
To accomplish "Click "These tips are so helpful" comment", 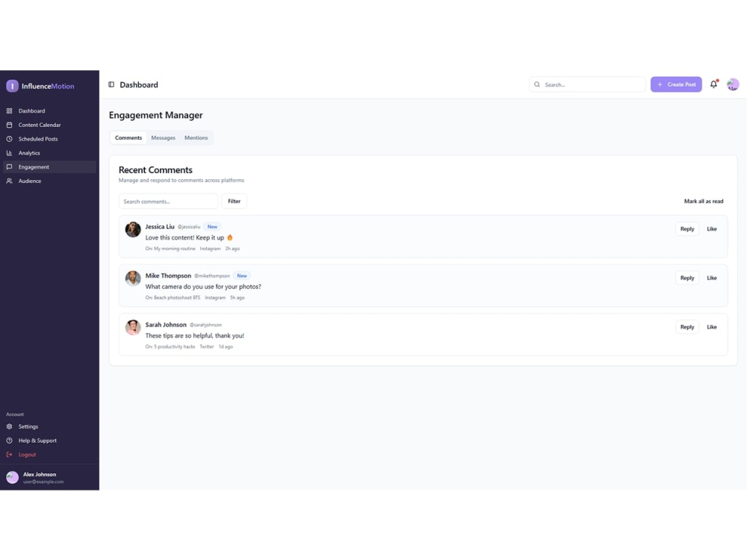I will [x=195, y=336].
